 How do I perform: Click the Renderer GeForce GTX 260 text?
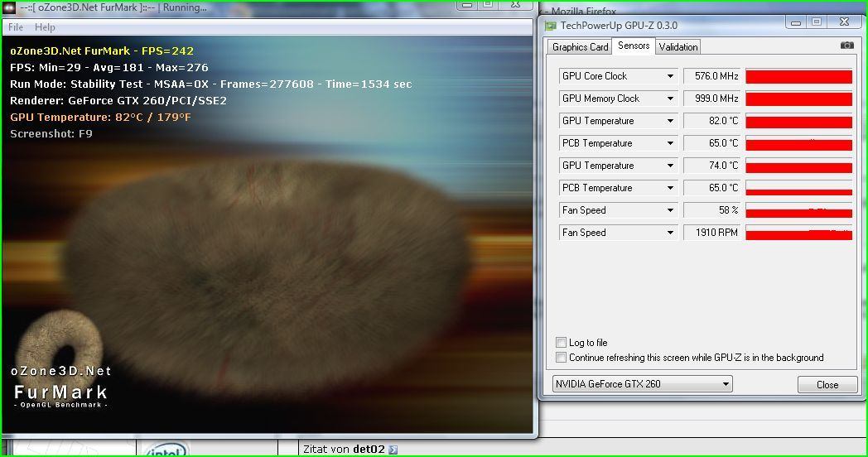click(x=118, y=101)
